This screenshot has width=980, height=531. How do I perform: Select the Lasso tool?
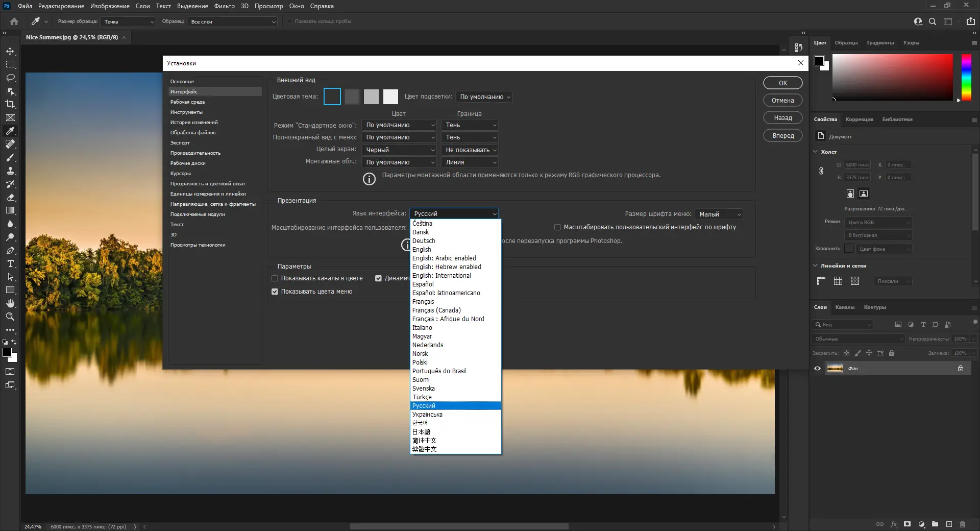[10, 78]
